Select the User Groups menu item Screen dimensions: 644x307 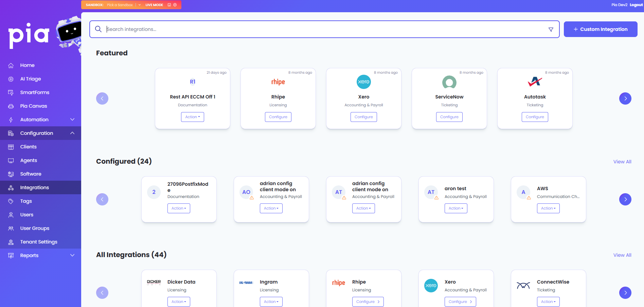click(40, 228)
